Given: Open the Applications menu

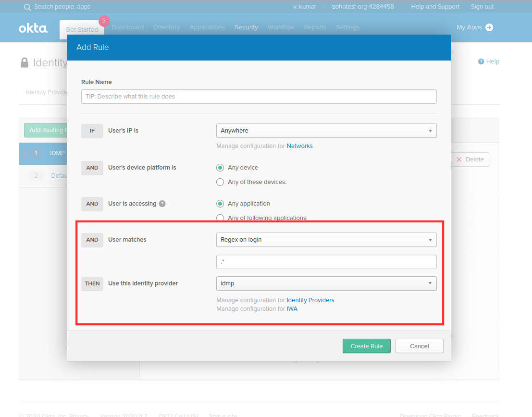Looking at the screenshot, I should tap(207, 27).
